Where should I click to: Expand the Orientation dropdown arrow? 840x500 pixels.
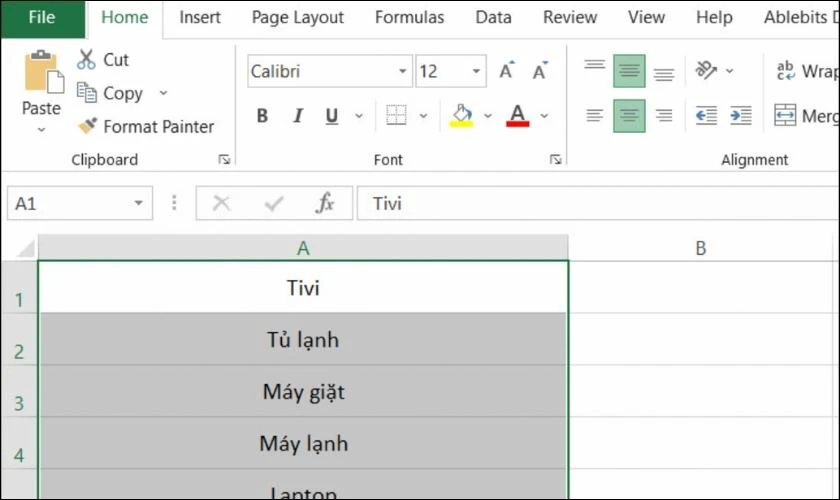tap(730, 71)
